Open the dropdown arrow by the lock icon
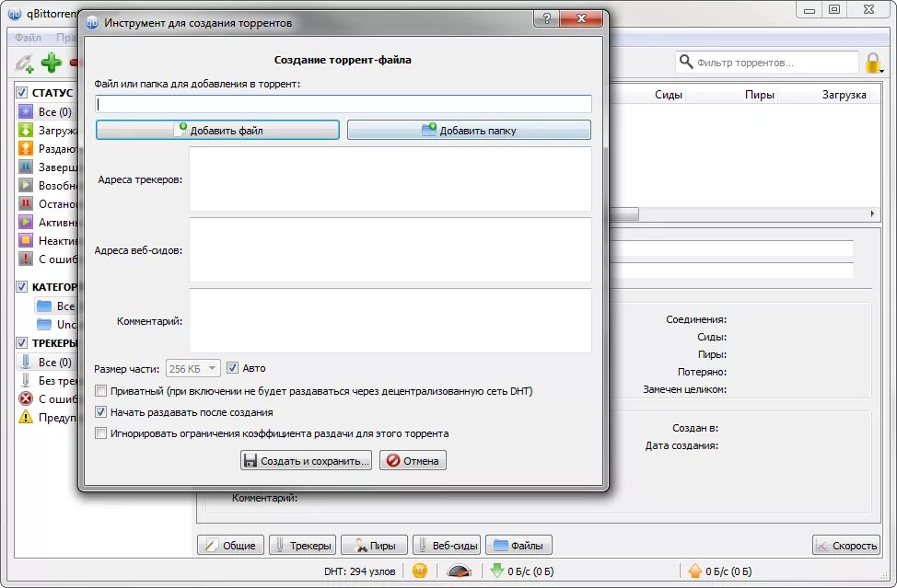897x588 pixels. point(882,71)
